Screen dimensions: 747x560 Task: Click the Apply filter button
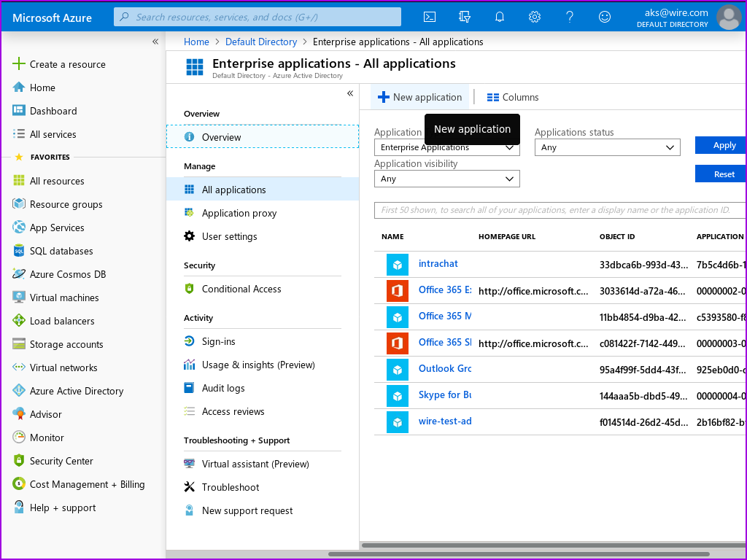pos(721,145)
